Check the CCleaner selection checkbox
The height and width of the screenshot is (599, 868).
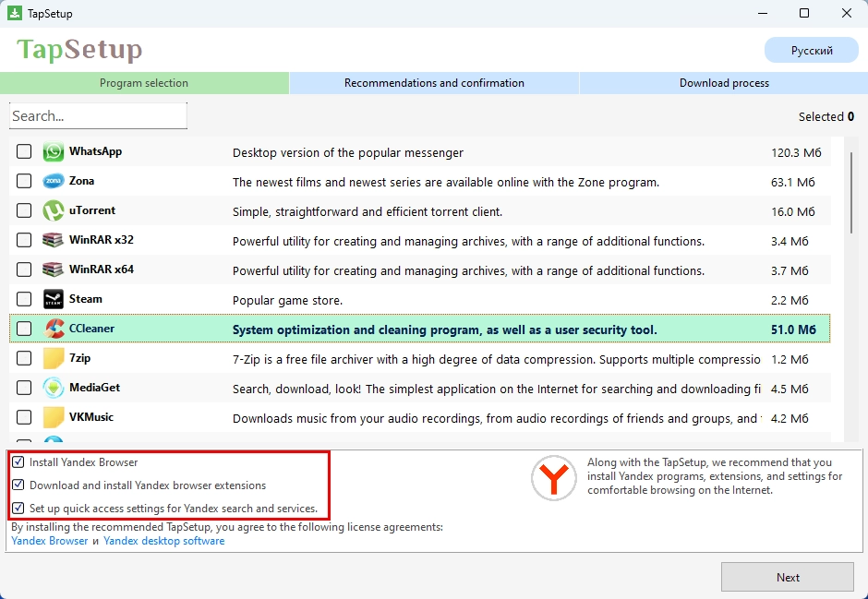tap(23, 329)
